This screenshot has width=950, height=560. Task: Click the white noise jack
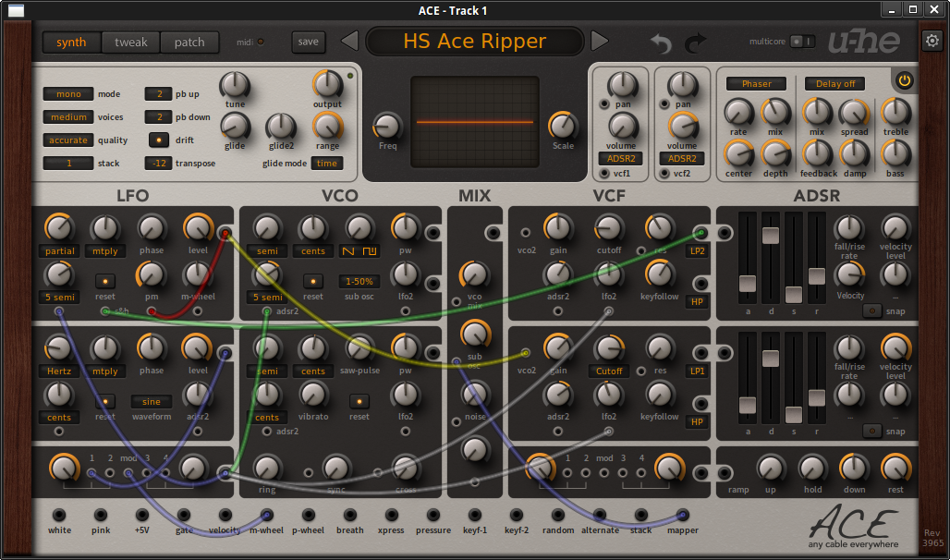coord(59,515)
